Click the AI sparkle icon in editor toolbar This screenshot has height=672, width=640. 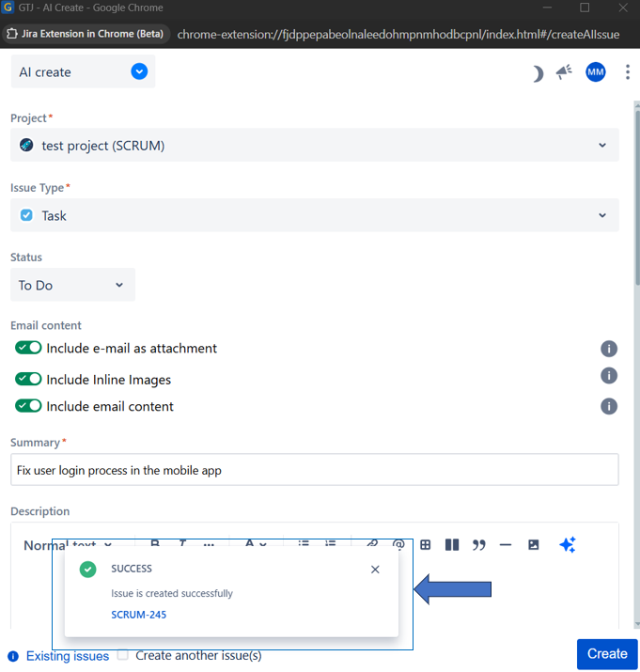(567, 545)
